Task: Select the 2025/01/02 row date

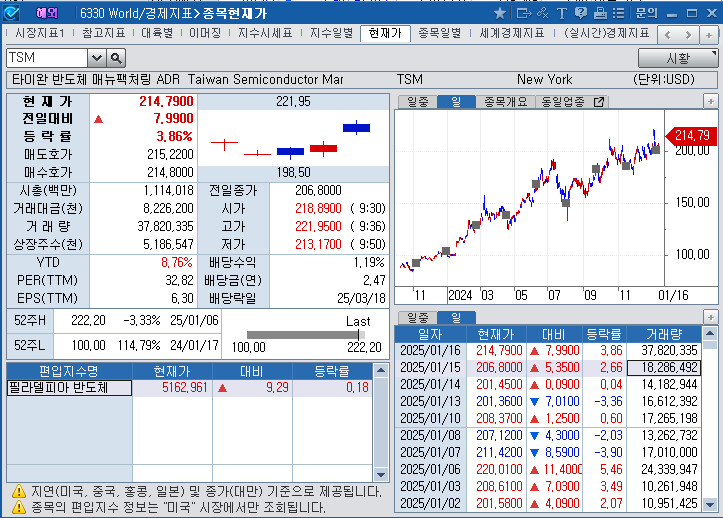Action: (x=430, y=503)
